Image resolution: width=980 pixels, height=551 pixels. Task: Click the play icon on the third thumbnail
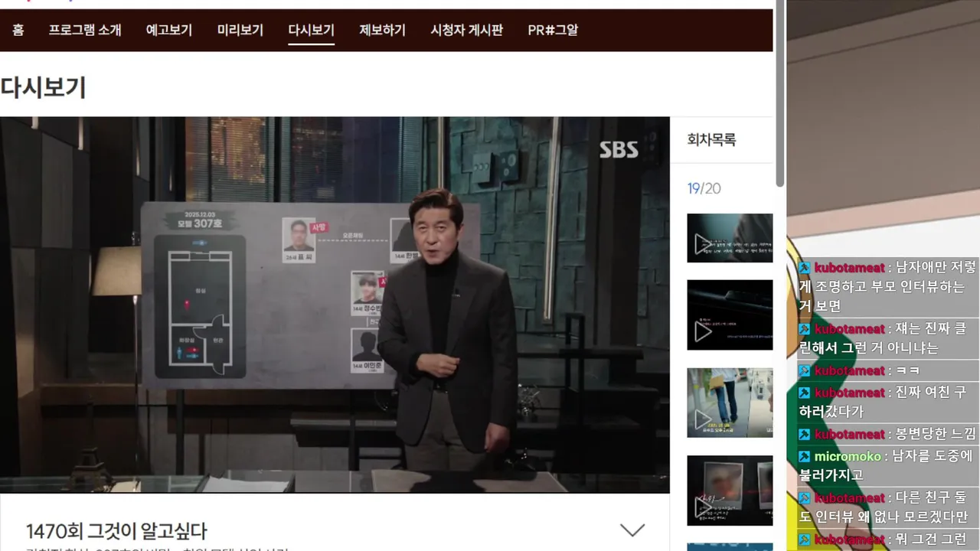(702, 419)
